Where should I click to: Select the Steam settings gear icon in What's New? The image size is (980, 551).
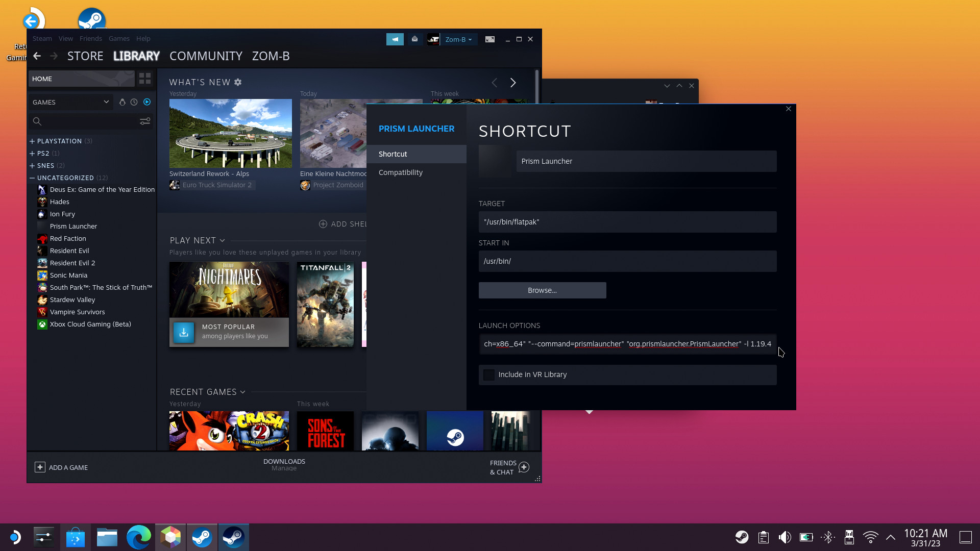click(239, 82)
